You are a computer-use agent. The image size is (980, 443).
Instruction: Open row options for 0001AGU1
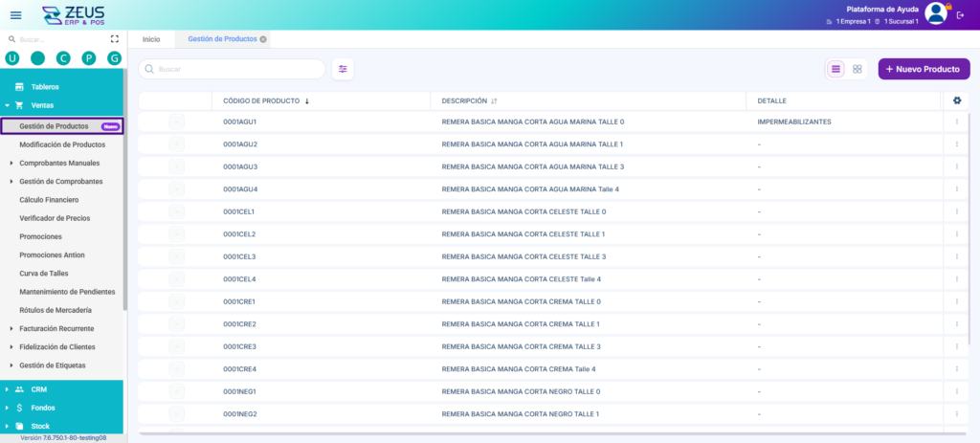pos(956,122)
